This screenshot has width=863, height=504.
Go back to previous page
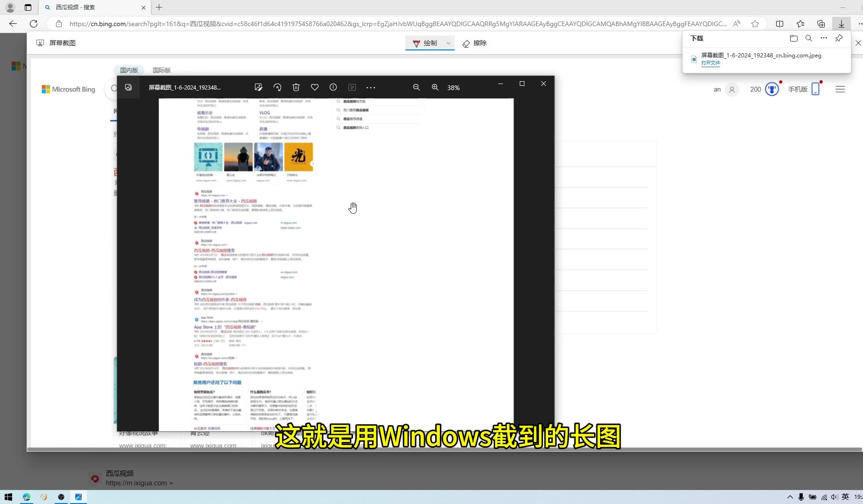point(13,24)
